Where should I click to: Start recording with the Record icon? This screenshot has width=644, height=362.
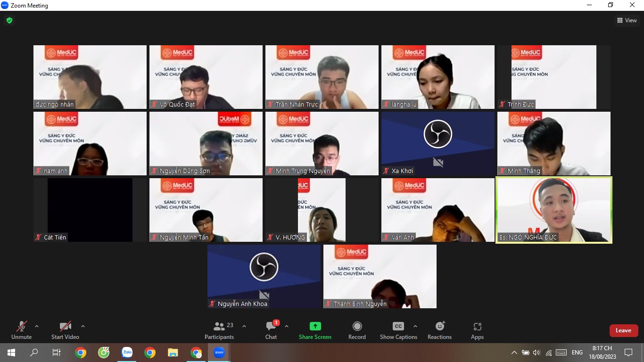(x=357, y=326)
